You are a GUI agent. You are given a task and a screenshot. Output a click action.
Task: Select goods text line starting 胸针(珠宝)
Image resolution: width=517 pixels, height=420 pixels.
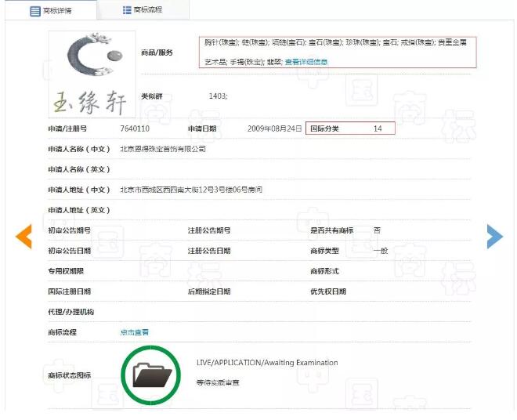[x=335, y=42]
